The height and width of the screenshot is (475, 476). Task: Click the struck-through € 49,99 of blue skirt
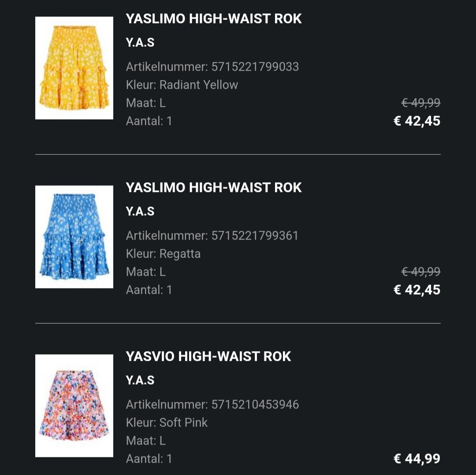coord(421,272)
